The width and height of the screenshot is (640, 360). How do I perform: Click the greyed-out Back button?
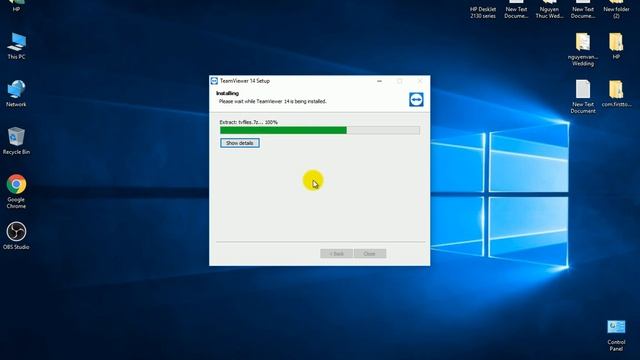click(x=336, y=253)
